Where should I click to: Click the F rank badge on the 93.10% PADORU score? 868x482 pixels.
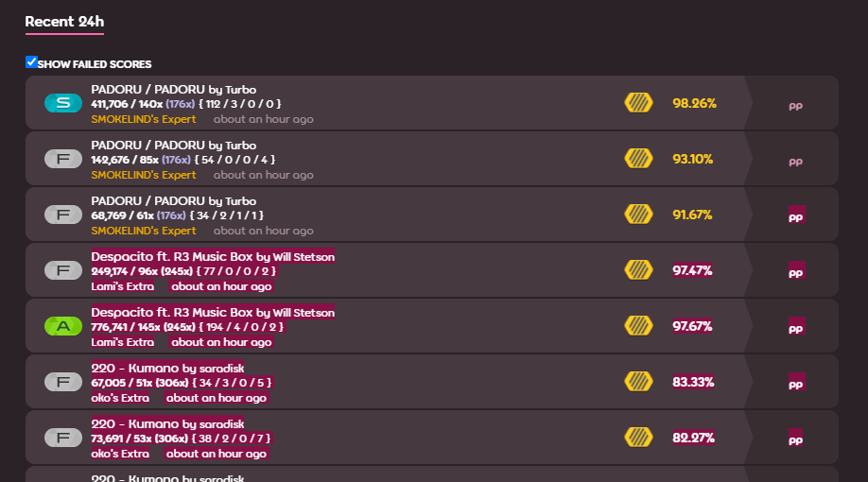click(x=63, y=159)
